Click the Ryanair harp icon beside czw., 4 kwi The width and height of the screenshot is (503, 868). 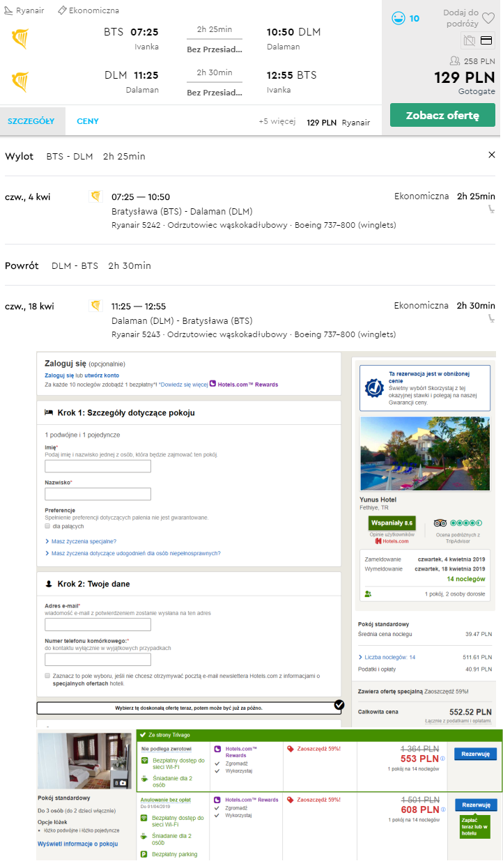click(x=96, y=196)
